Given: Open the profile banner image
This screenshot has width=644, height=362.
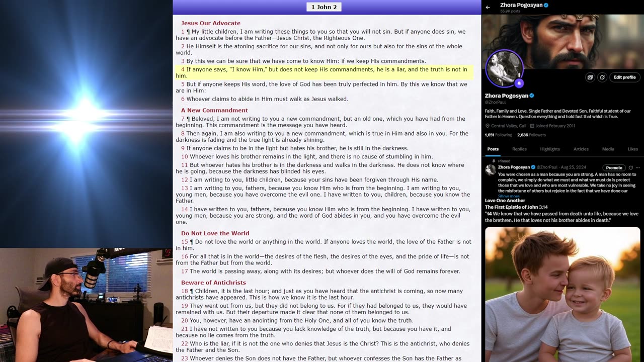Looking at the screenshot, I should pyautogui.click(x=562, y=41).
